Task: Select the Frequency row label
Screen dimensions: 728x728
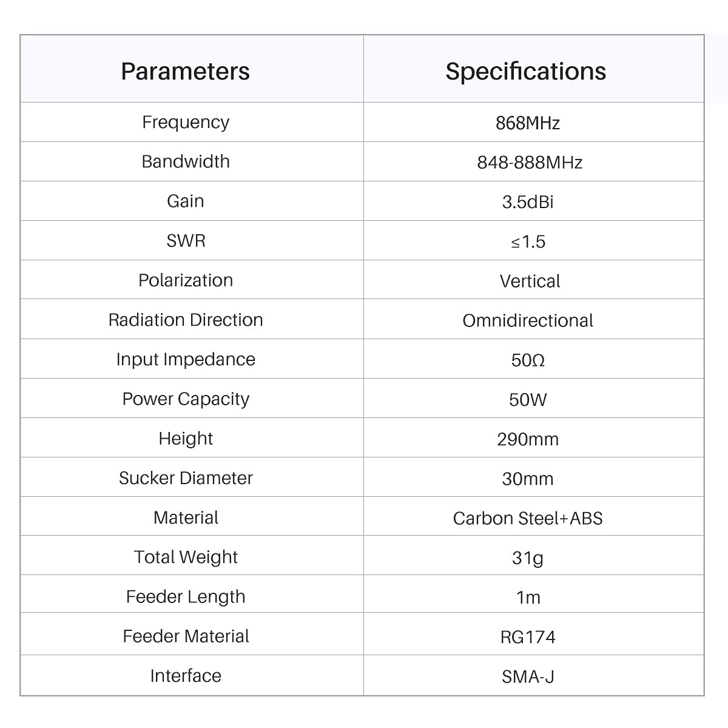Action: coord(186,123)
